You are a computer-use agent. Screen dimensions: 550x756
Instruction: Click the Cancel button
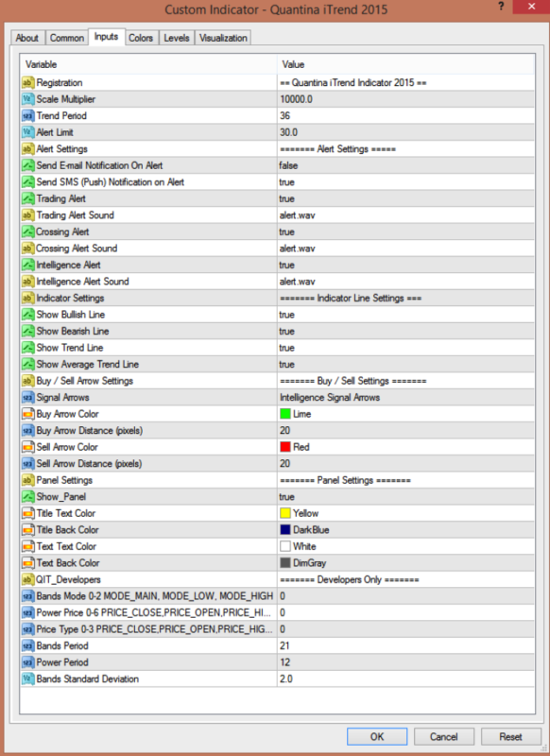[x=444, y=737]
